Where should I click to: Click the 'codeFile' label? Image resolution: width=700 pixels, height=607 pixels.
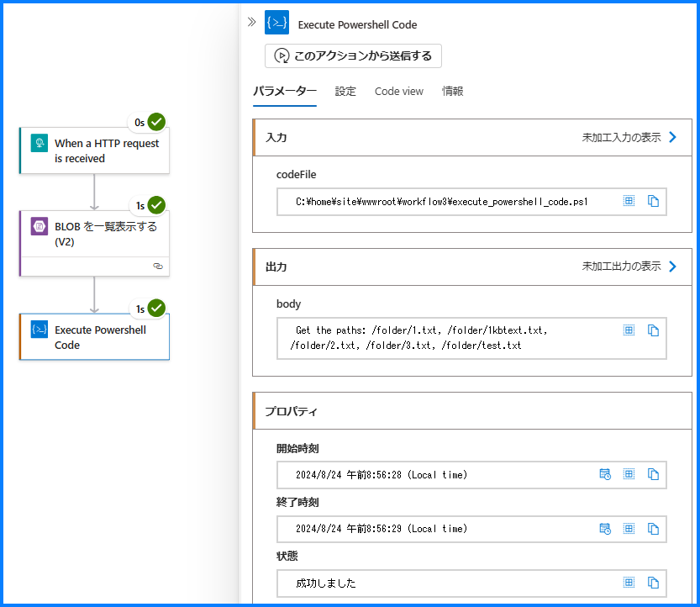pos(296,175)
